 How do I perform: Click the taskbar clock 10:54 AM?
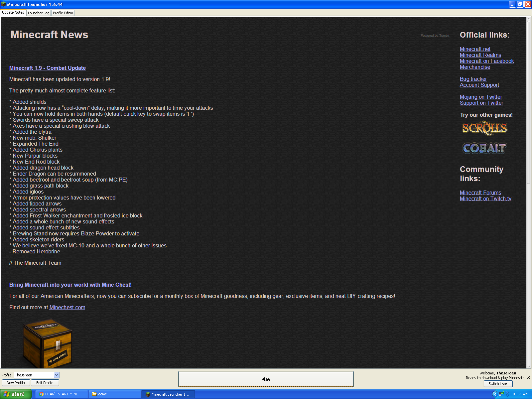[x=520, y=394]
